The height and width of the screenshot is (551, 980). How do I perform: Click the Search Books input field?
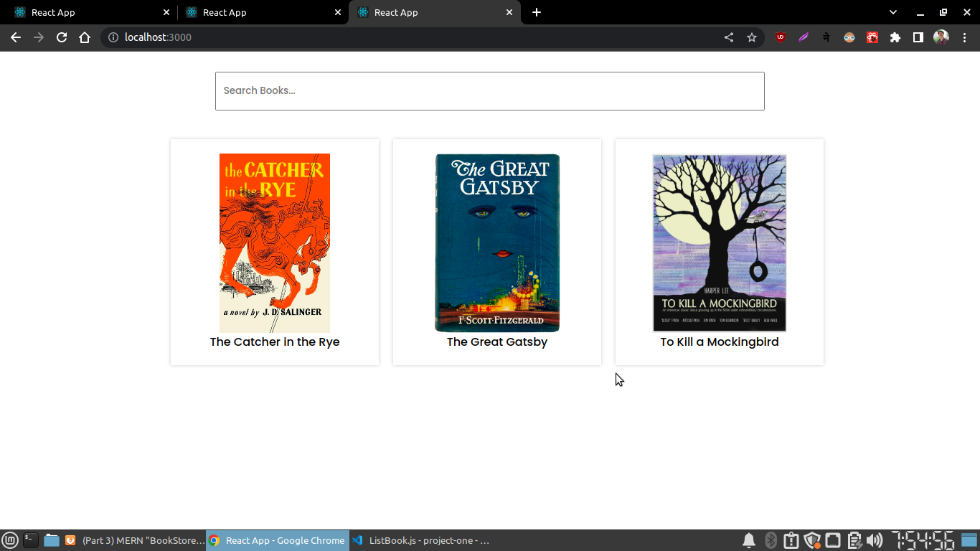[x=490, y=90]
